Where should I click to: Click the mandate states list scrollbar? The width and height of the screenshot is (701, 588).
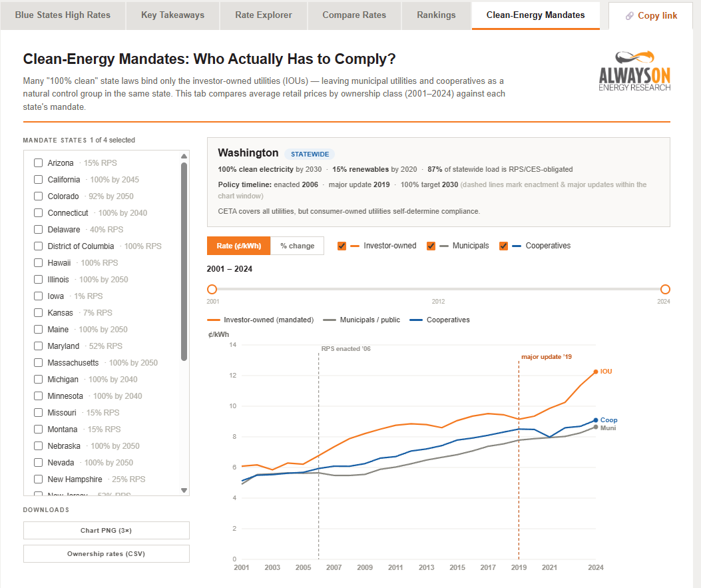click(x=184, y=262)
